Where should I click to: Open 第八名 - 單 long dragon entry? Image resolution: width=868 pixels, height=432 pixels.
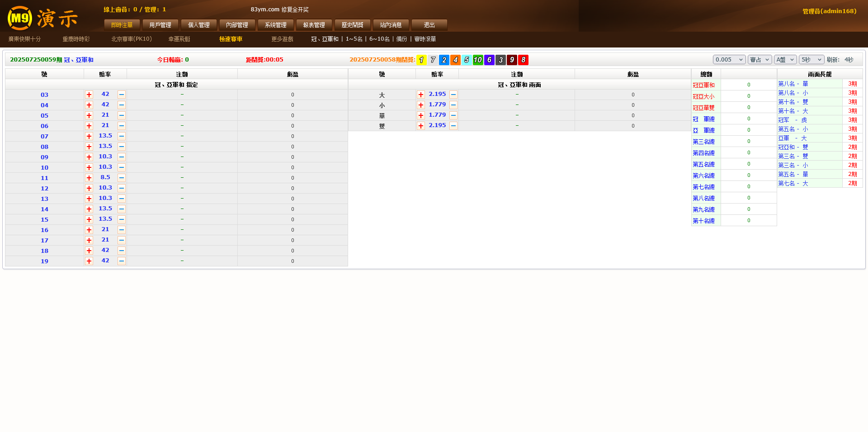point(793,84)
